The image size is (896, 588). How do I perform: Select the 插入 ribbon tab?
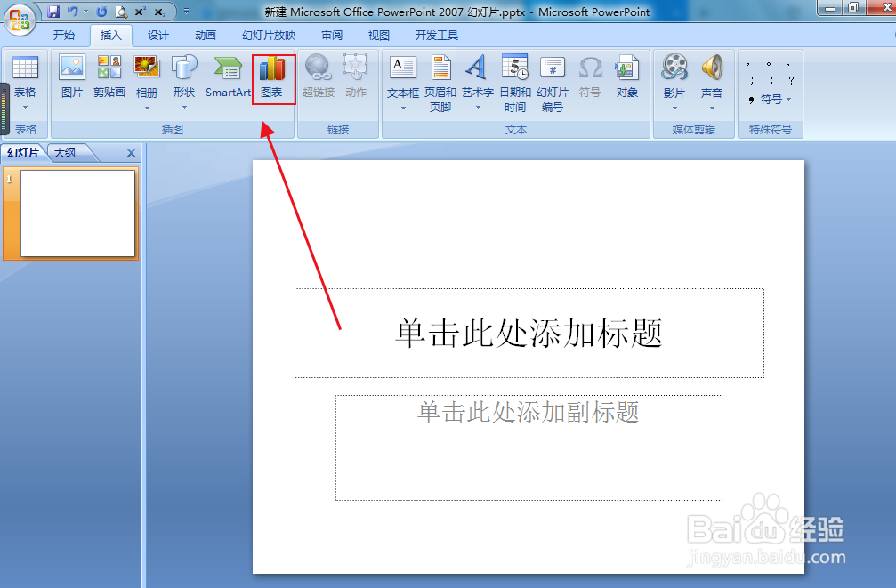pos(111,36)
